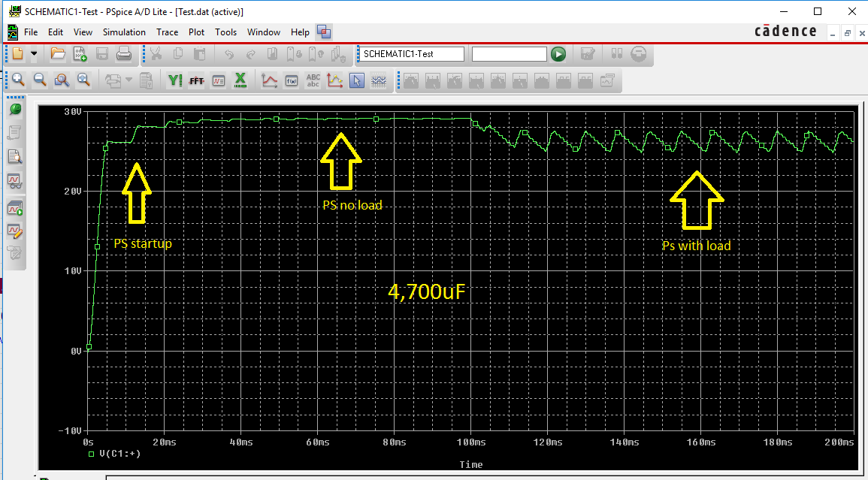Open the View menu
Screen dimensions: 868x480
(x=83, y=32)
